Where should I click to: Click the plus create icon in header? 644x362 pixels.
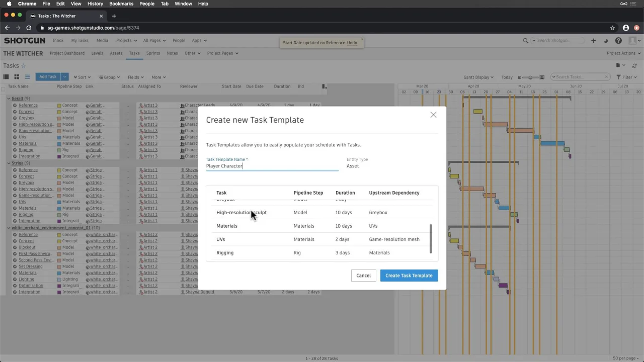(x=593, y=41)
